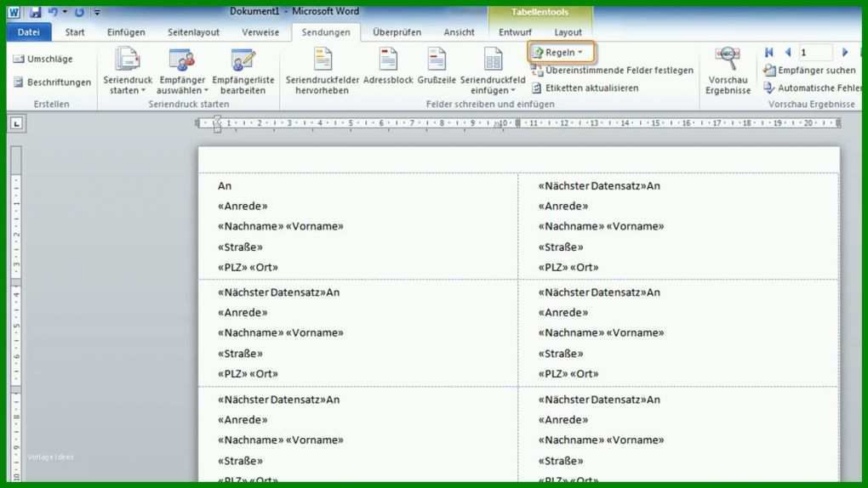Open the undo history dropdown arrow
This screenshot has height=488, width=868.
pyautogui.click(x=65, y=12)
